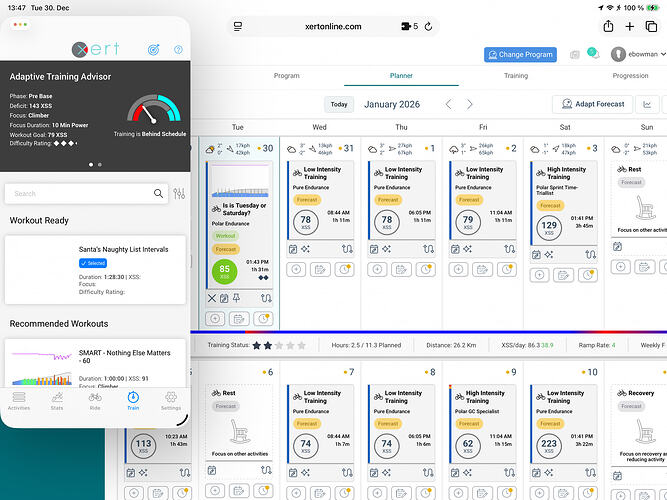Toggle the Selected checkbox on Santa's workout
Image resolution: width=667 pixels, height=500 pixels.
click(x=96, y=262)
